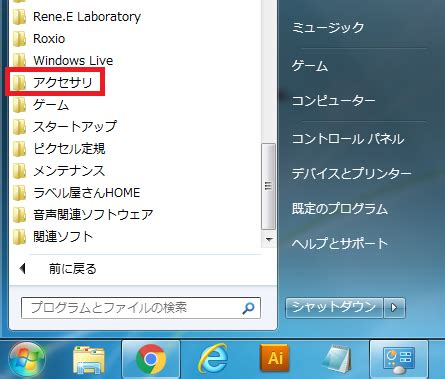Click folder icon beside Rene.E Laboratory
This screenshot has height=379, width=445.
[19, 17]
